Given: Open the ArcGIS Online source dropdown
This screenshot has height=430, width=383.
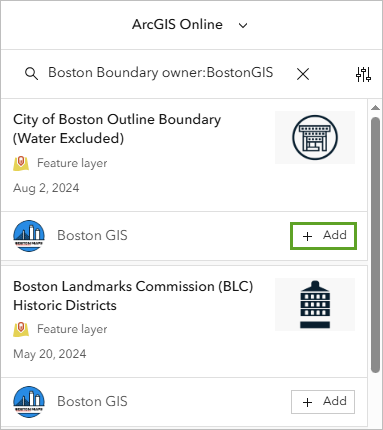Looking at the screenshot, I should point(190,25).
